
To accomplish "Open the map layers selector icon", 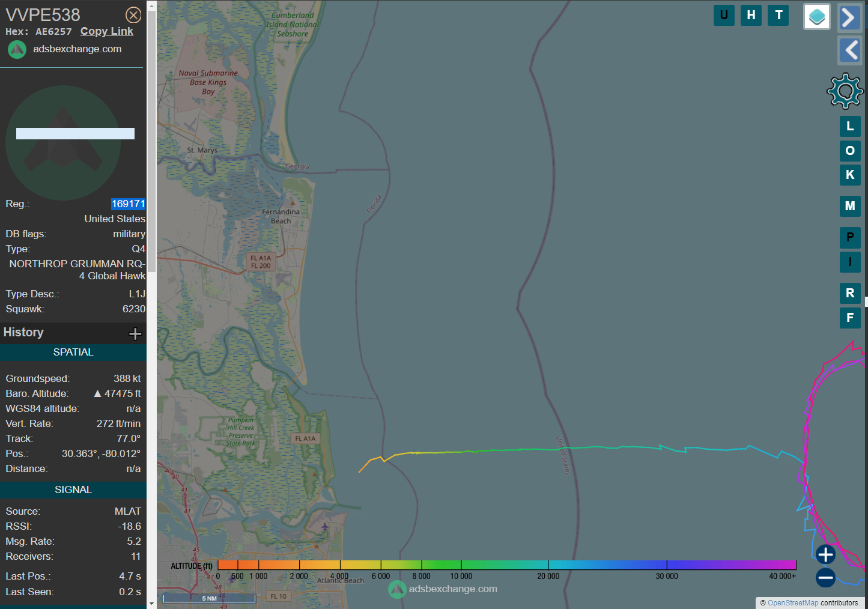I will pos(817,17).
